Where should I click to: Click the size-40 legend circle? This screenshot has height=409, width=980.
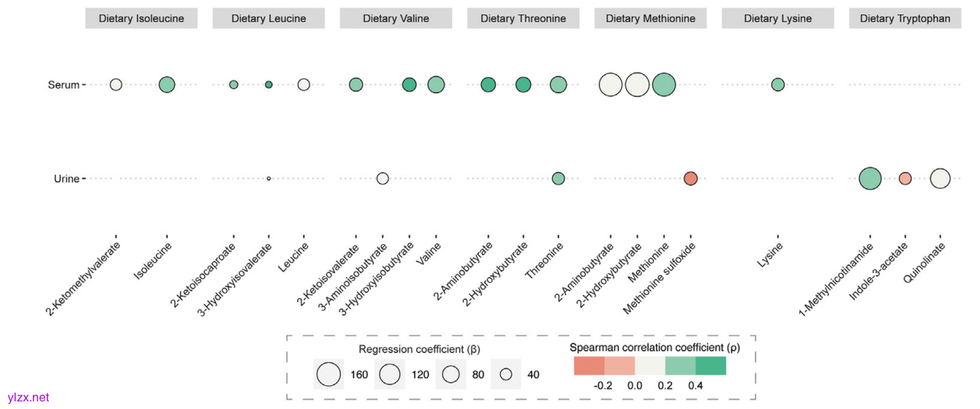point(506,375)
